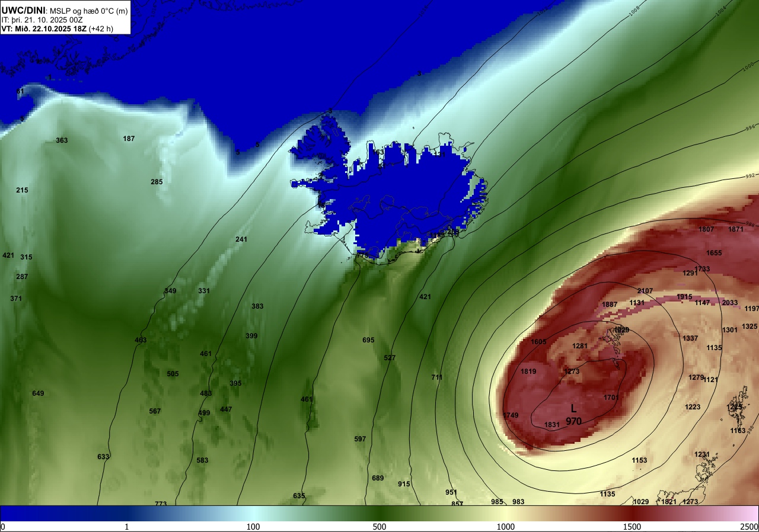Image resolution: width=759 pixels, height=532 pixels.
Task: Click the height value 1337
Action: click(x=690, y=338)
